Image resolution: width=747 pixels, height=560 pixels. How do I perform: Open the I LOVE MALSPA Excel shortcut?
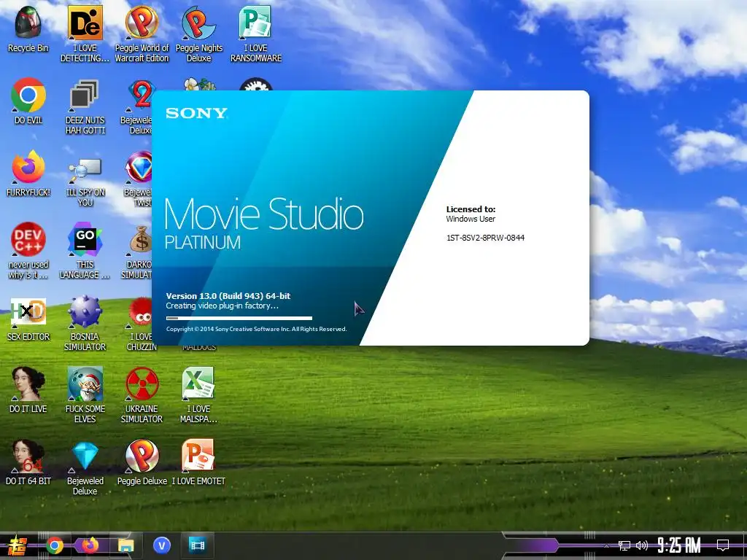click(x=198, y=394)
